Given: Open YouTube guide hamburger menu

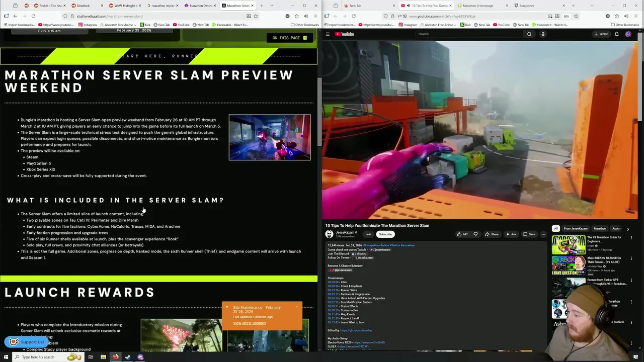Looking at the screenshot, I should click(x=328, y=34).
